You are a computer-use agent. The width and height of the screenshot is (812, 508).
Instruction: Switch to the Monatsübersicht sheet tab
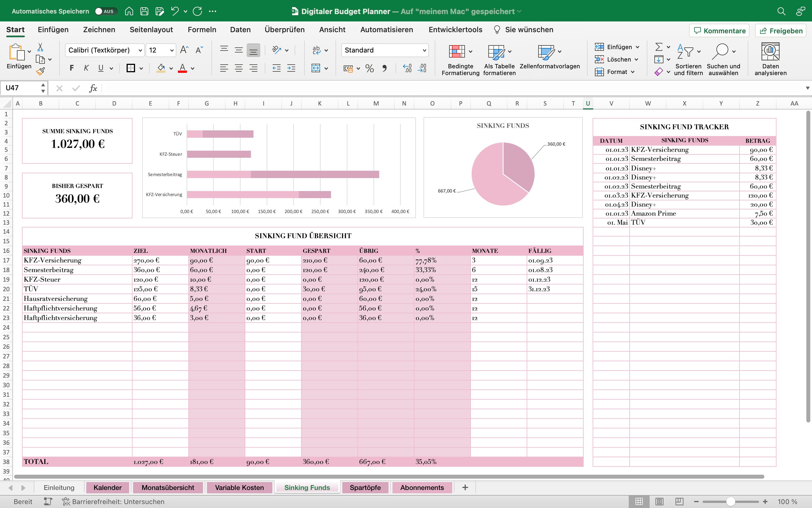pyautogui.click(x=168, y=487)
